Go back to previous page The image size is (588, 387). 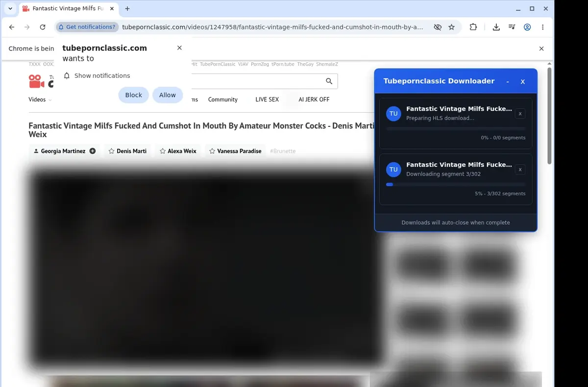pyautogui.click(x=12, y=27)
